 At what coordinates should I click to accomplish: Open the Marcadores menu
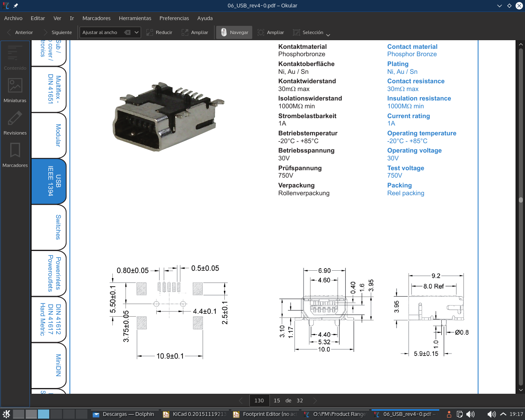pos(96,18)
